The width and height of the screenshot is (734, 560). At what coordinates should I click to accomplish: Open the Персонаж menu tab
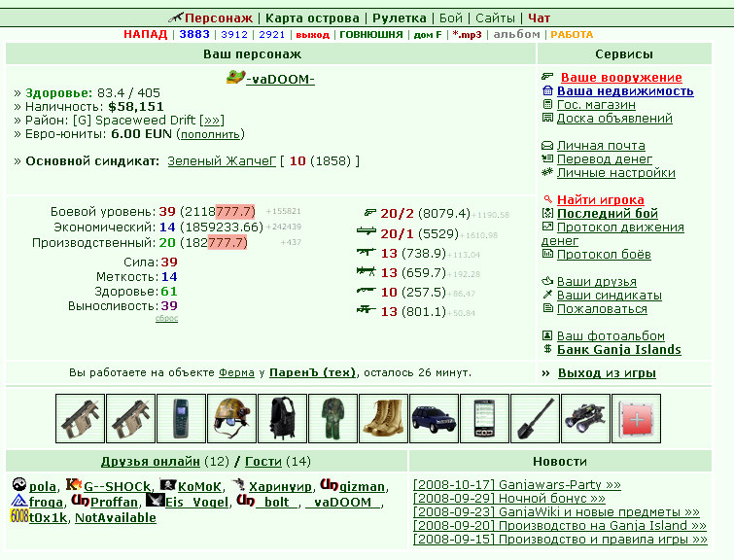coord(219,18)
